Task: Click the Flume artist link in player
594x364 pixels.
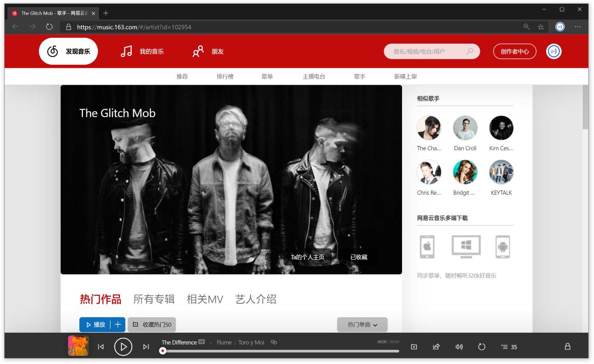Action: click(x=224, y=342)
